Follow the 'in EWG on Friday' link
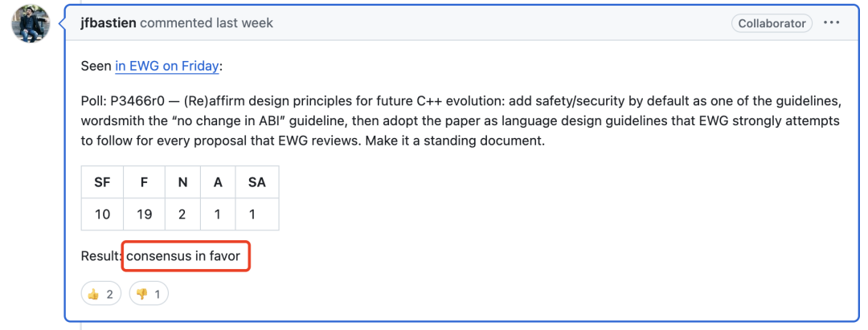Image resolution: width=868 pixels, height=330 pixels. [x=166, y=67]
